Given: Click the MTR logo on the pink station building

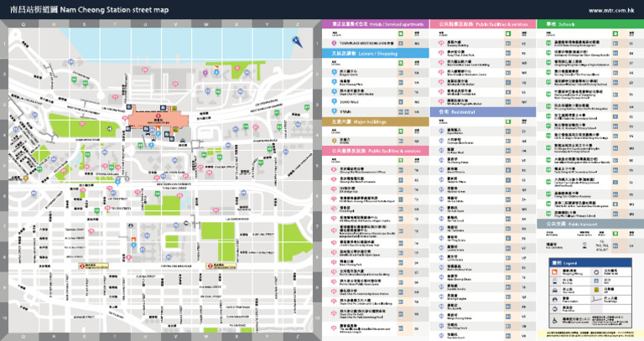Looking at the screenshot, I should click(x=158, y=116).
